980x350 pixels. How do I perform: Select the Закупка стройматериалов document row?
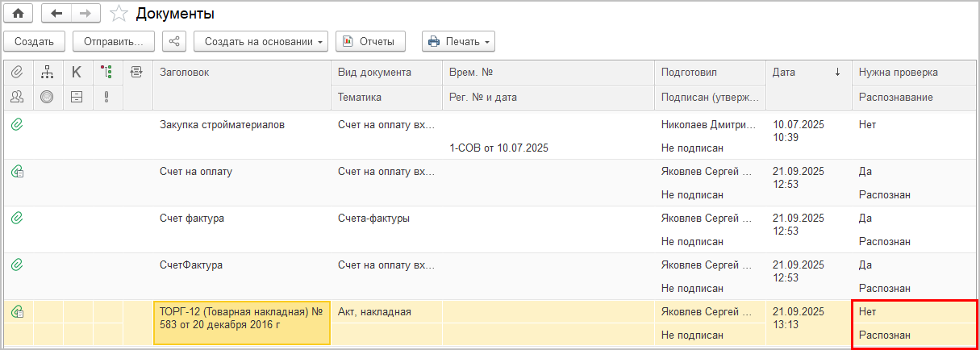pos(222,125)
